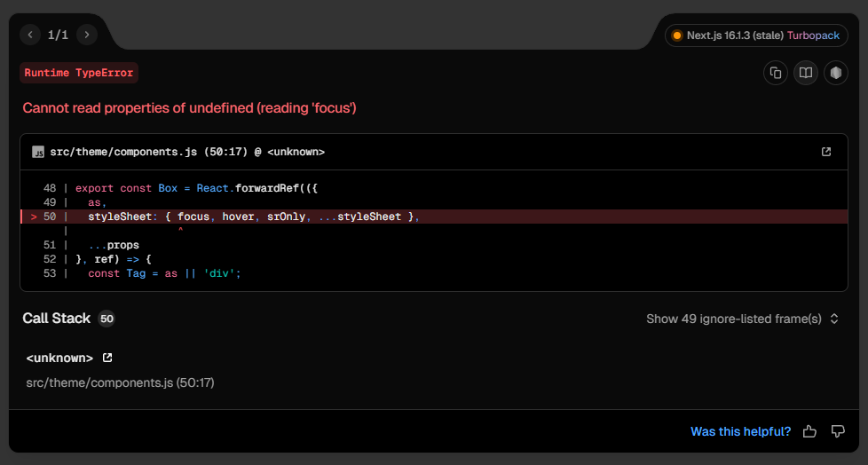Click the Runtime TypeError label
The height and width of the screenshot is (465, 868).
[79, 73]
